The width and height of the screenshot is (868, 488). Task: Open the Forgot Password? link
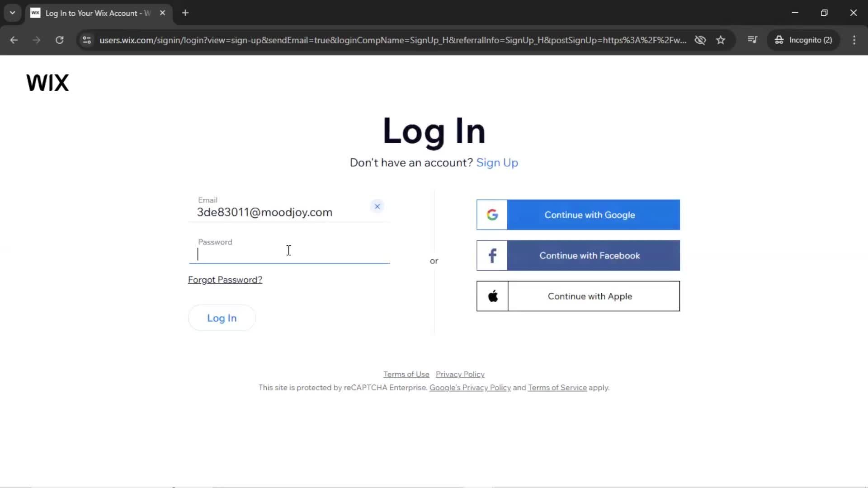tap(225, 280)
